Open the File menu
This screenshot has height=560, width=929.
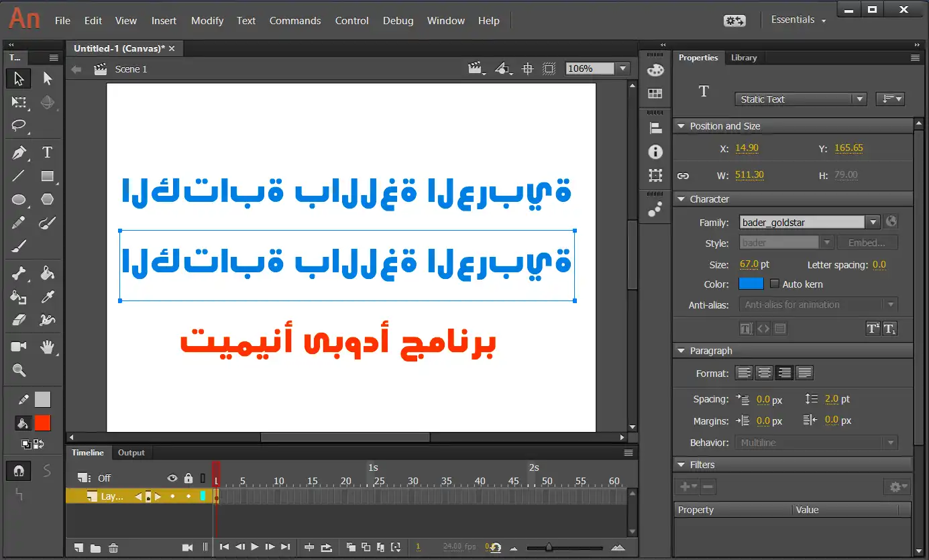62,21
